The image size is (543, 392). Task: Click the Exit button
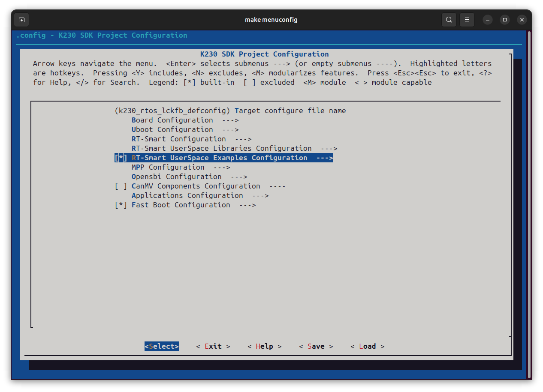pyautogui.click(x=213, y=346)
